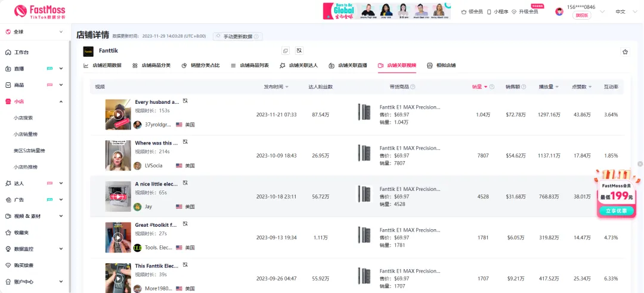Click the help icon beside 销售额 header

[x=524, y=87]
